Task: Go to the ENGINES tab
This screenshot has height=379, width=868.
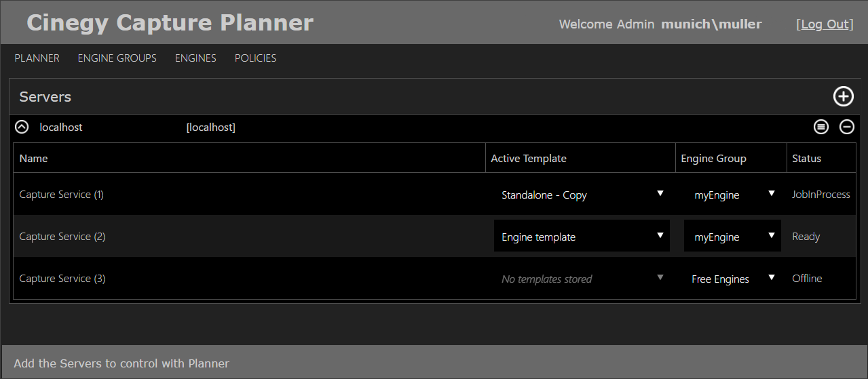Action: click(x=195, y=58)
